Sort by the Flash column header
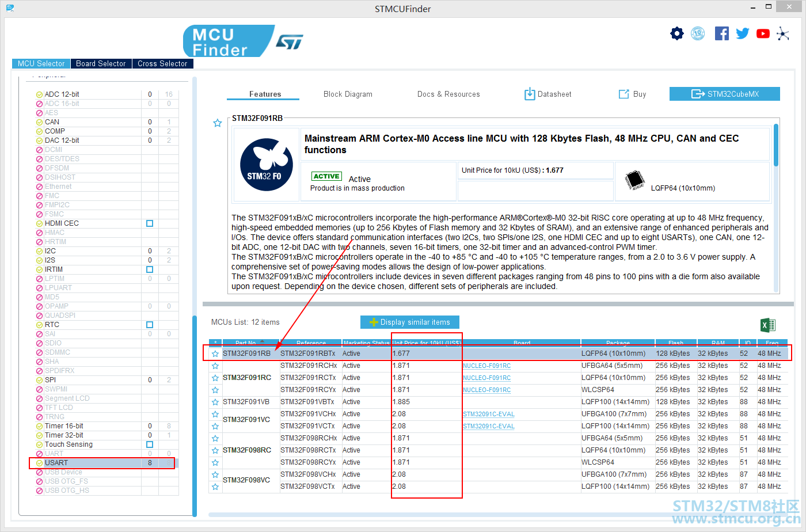 click(676, 343)
